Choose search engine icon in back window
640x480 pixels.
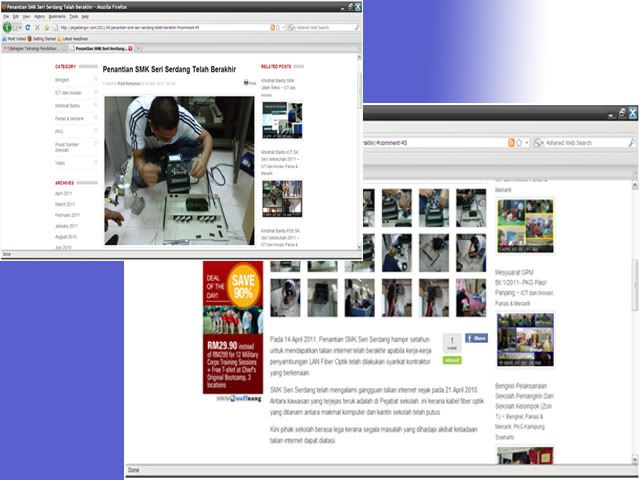click(x=539, y=142)
